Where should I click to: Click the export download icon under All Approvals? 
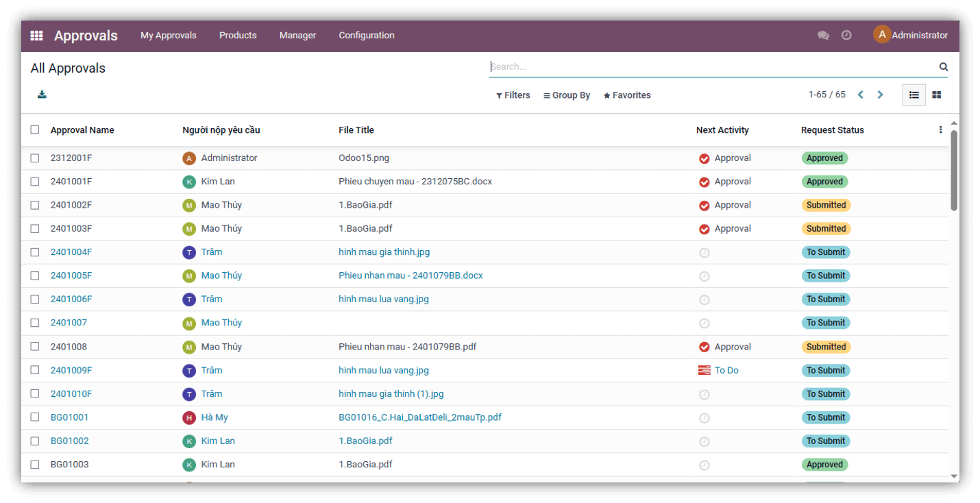pos(42,95)
